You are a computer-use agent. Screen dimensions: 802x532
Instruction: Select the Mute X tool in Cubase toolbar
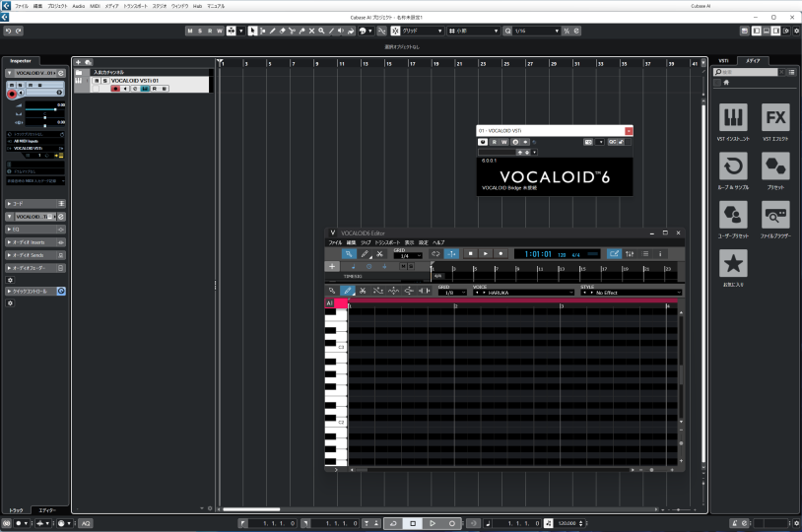[x=311, y=32]
